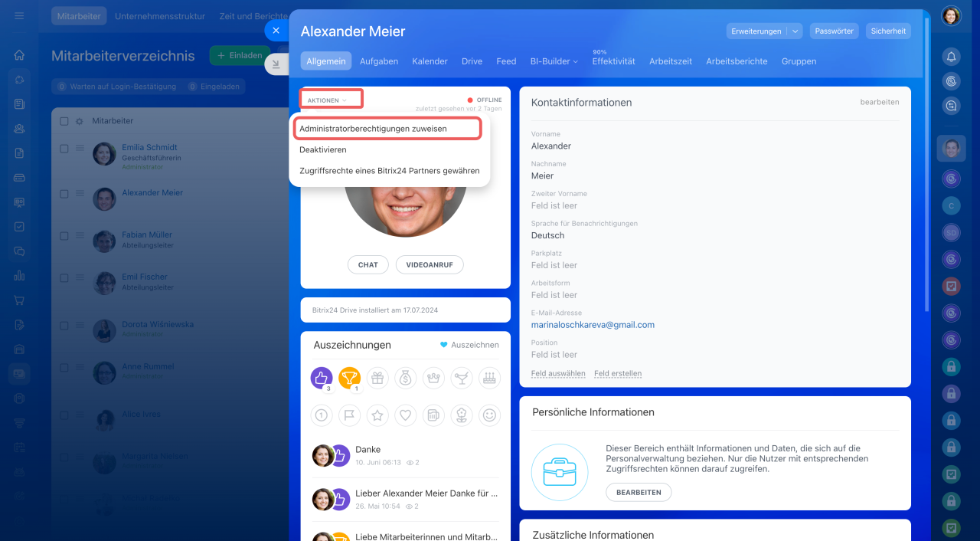Image resolution: width=980 pixels, height=541 pixels.
Task: Select the orange trophy award icon
Action: click(349, 377)
